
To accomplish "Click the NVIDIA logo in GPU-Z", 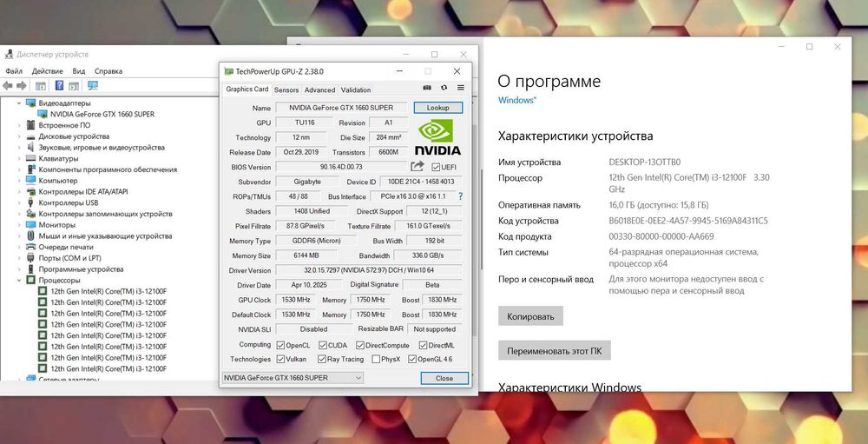I will (x=437, y=136).
